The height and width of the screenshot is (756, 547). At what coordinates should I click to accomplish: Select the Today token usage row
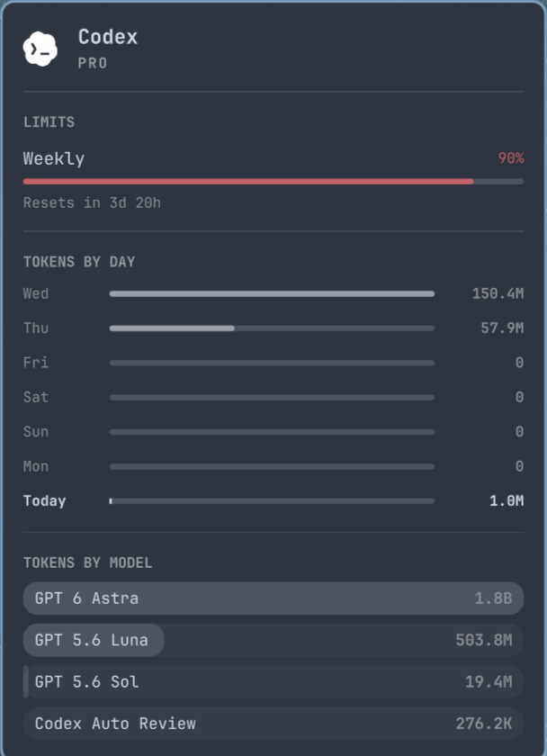(x=273, y=501)
